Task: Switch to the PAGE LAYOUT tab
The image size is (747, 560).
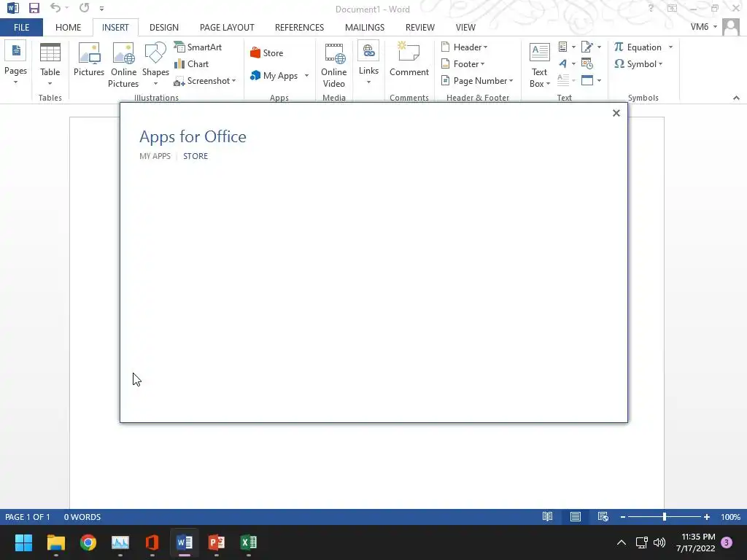Action: click(227, 27)
